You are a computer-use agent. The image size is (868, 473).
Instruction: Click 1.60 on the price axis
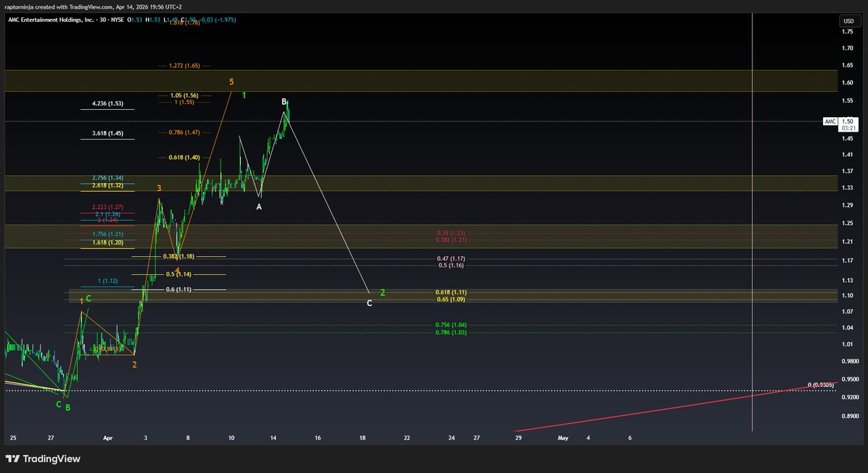[847, 82]
